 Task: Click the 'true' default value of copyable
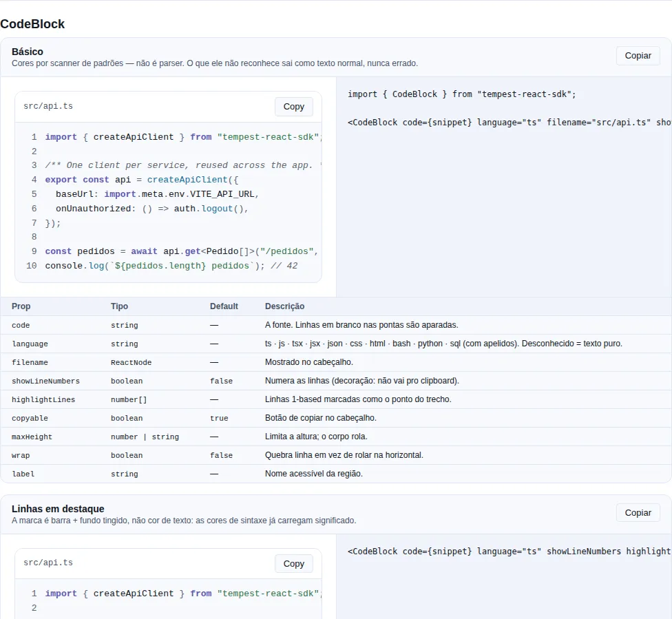click(219, 419)
